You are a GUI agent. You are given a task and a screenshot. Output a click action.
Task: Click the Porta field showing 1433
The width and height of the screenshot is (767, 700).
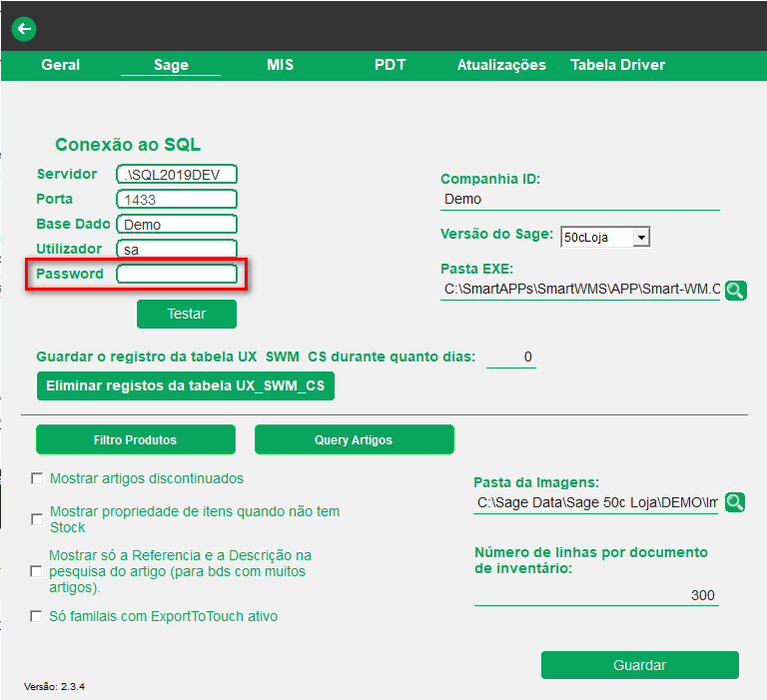[x=177, y=200]
